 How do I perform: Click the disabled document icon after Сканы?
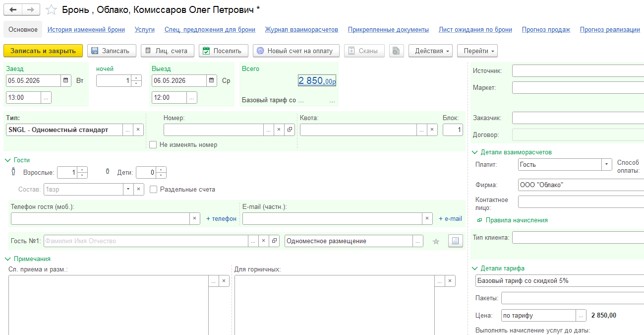397,51
